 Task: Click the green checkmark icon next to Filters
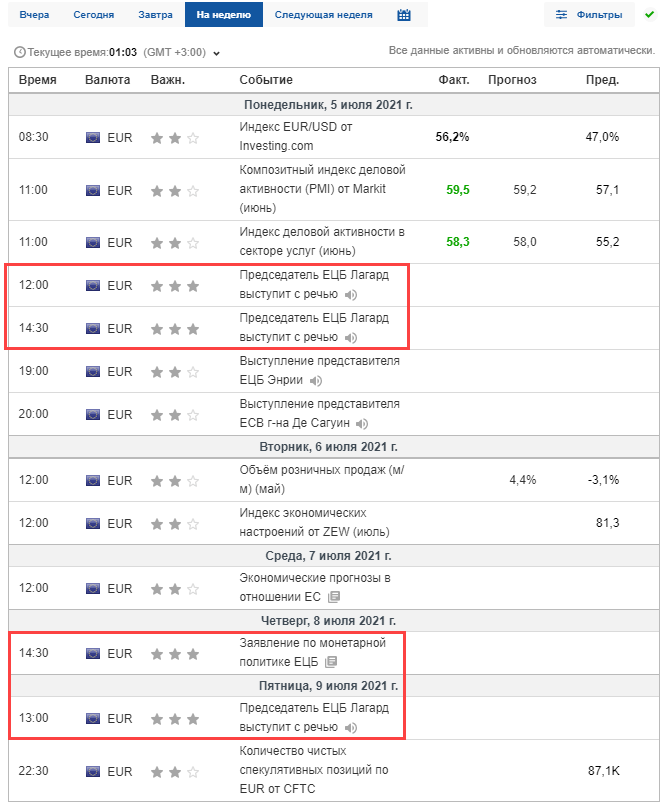point(649,15)
